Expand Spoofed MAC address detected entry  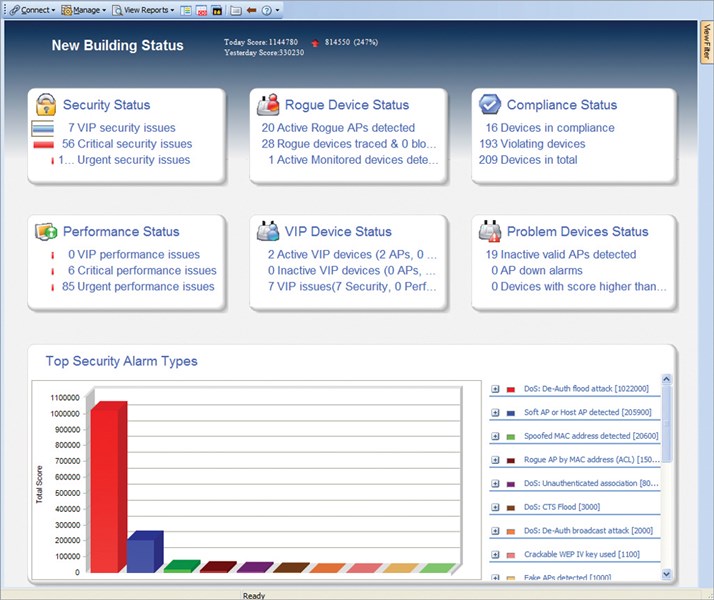pos(496,436)
